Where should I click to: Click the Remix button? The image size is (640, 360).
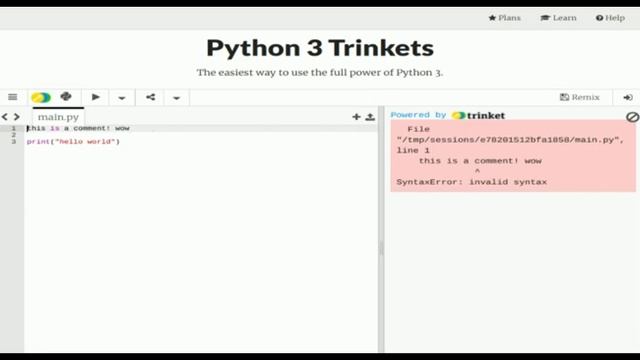[x=580, y=97]
